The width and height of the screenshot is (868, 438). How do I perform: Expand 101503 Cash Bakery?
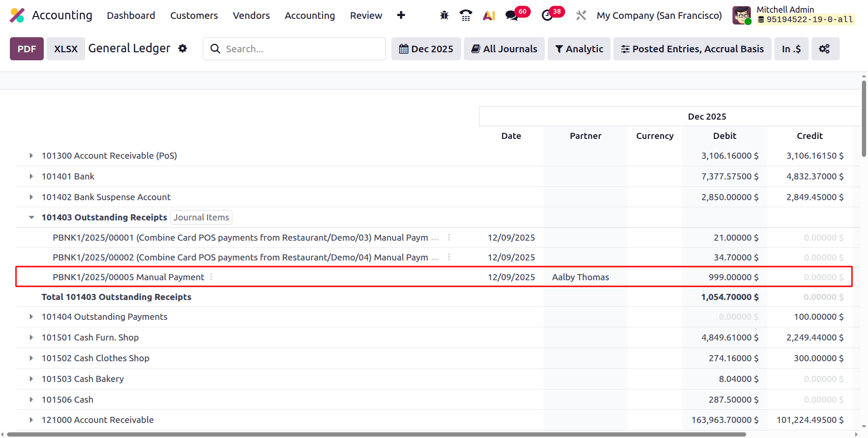click(31, 379)
